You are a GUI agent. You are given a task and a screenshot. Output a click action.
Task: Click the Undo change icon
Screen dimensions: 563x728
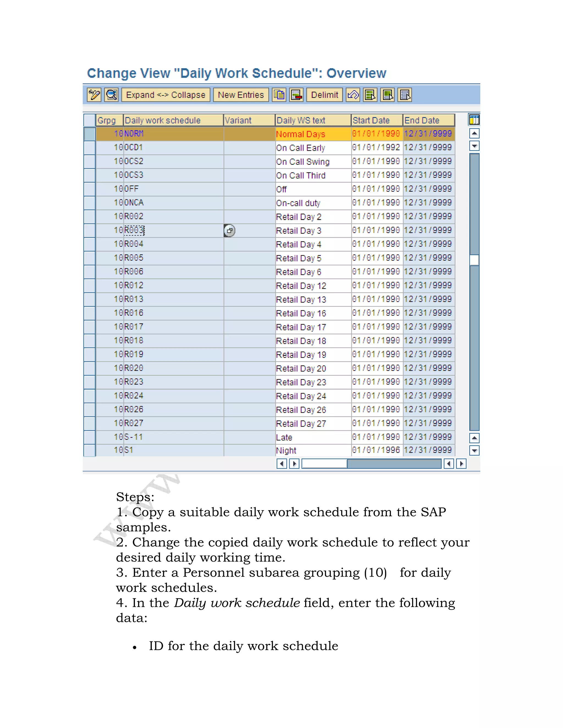pyautogui.click(x=353, y=95)
